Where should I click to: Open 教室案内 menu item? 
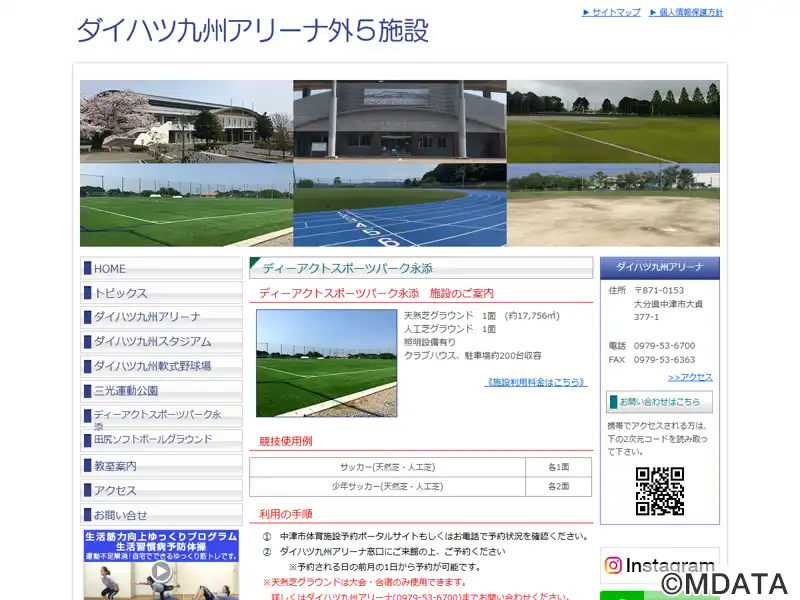(x=161, y=466)
